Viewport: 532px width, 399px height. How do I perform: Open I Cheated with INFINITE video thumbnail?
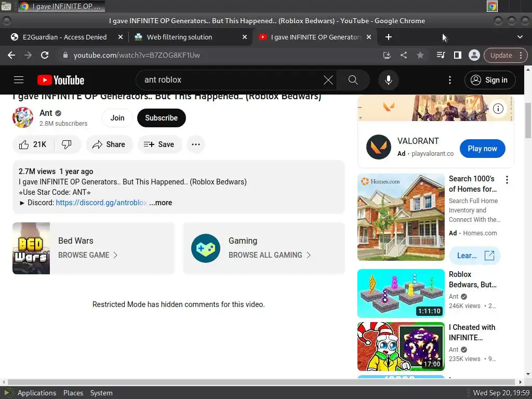[x=401, y=347]
